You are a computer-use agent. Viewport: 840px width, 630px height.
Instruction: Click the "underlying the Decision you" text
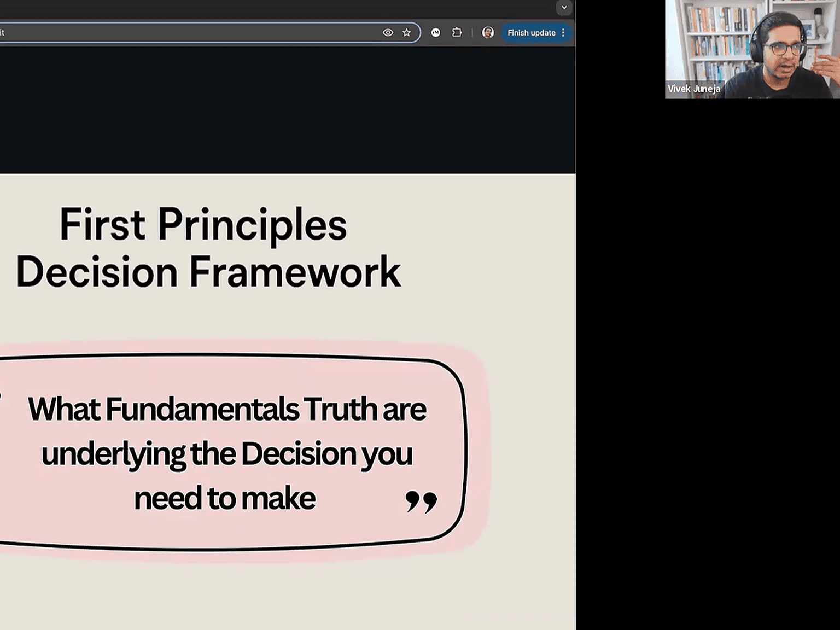pos(227,454)
